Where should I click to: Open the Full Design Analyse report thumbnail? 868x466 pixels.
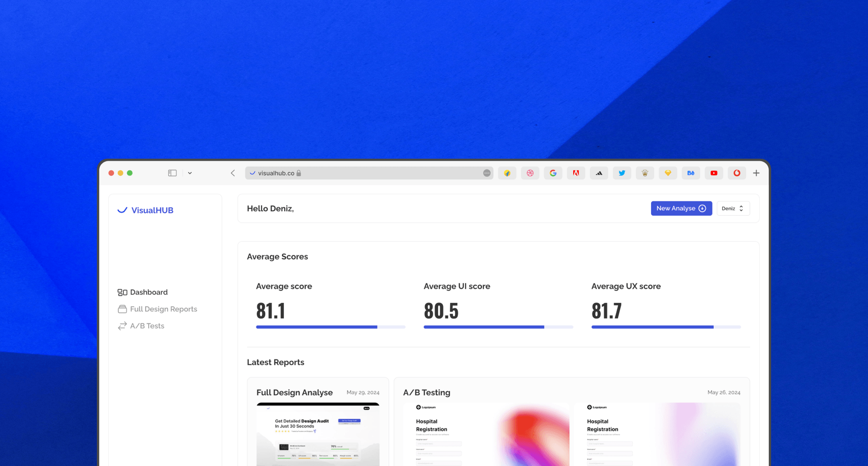tap(318, 434)
